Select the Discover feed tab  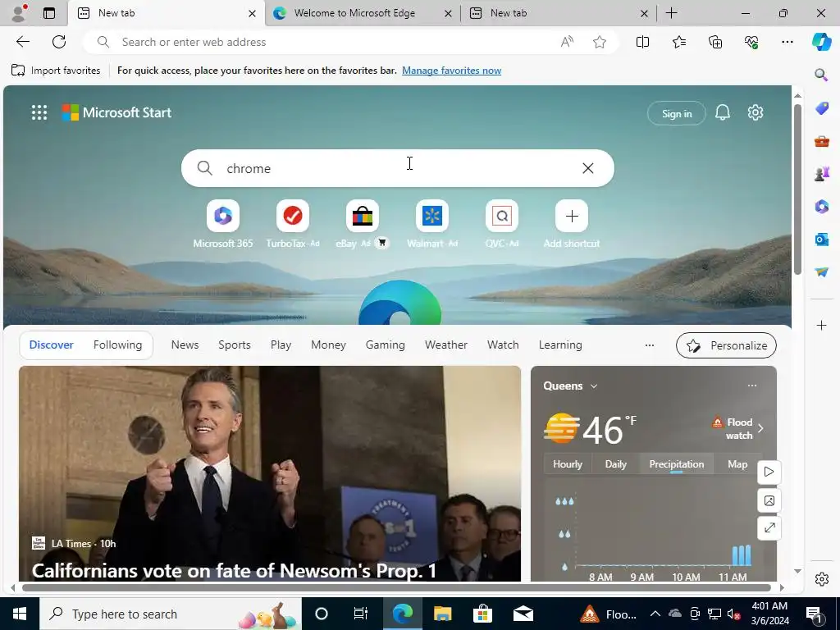coord(51,345)
